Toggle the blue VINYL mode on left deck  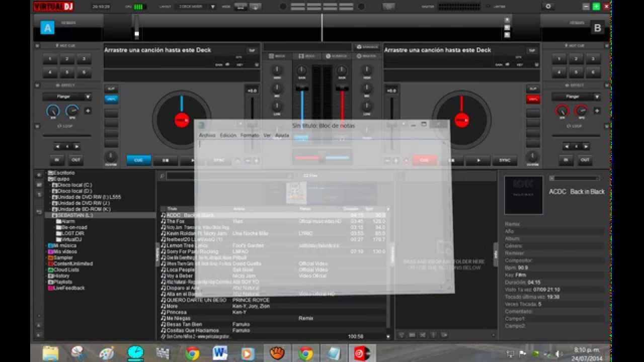pyautogui.click(x=111, y=99)
